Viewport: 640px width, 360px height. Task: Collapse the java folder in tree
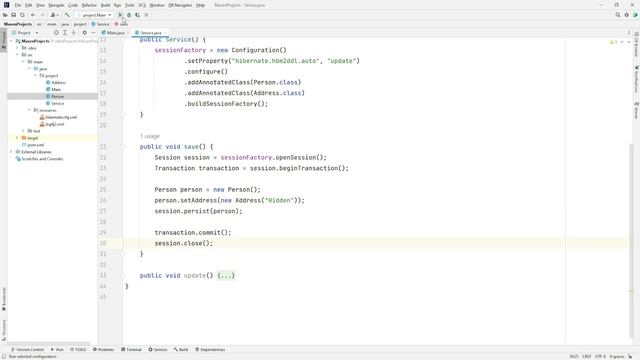coord(29,69)
